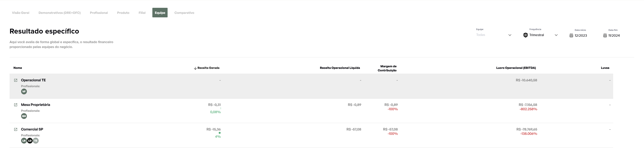Edit the Data fim 11/2024 field
The width and height of the screenshot is (644, 150).
[614, 36]
